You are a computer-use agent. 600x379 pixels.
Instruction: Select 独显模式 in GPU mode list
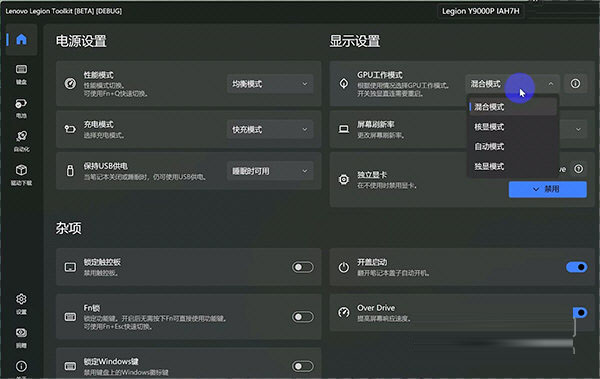[513, 167]
